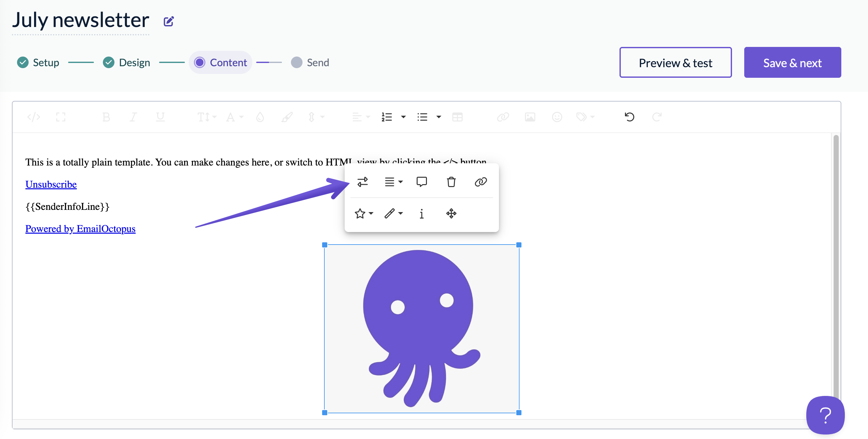Viewport: 868px width, 439px height.
Task: Add an image caption
Action: (x=421, y=182)
